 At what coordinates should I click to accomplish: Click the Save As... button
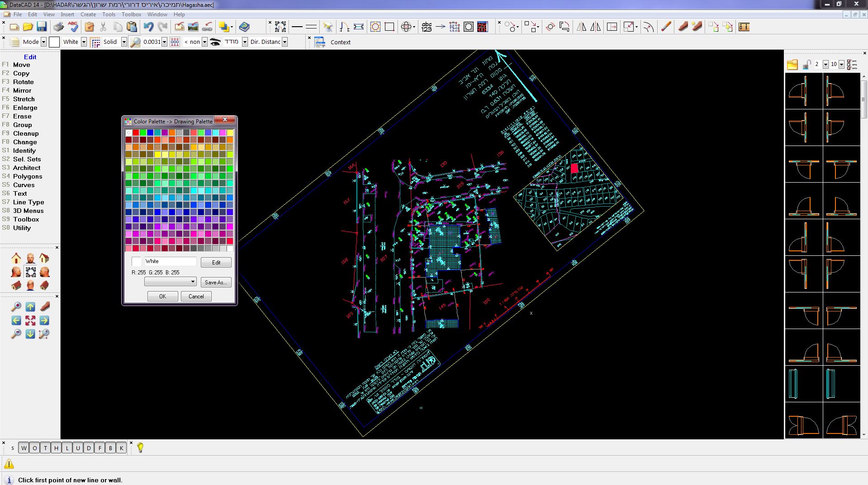(x=216, y=282)
